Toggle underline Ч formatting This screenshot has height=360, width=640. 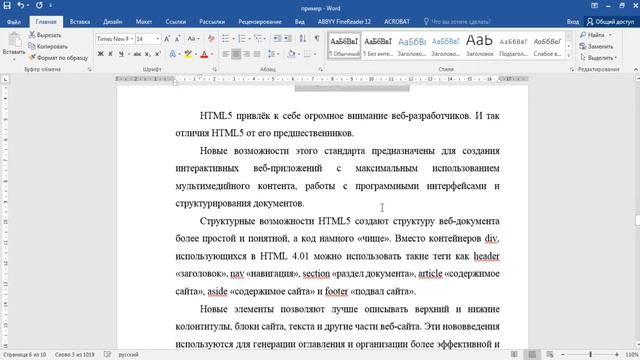[121, 54]
